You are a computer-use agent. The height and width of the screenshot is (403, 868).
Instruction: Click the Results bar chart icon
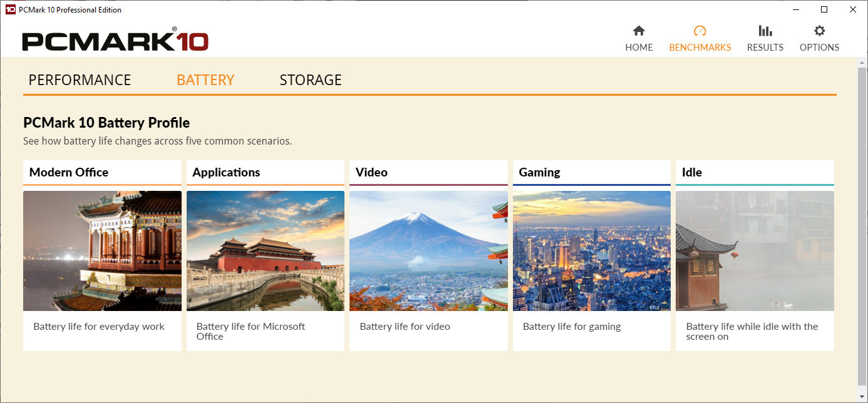pos(765,31)
